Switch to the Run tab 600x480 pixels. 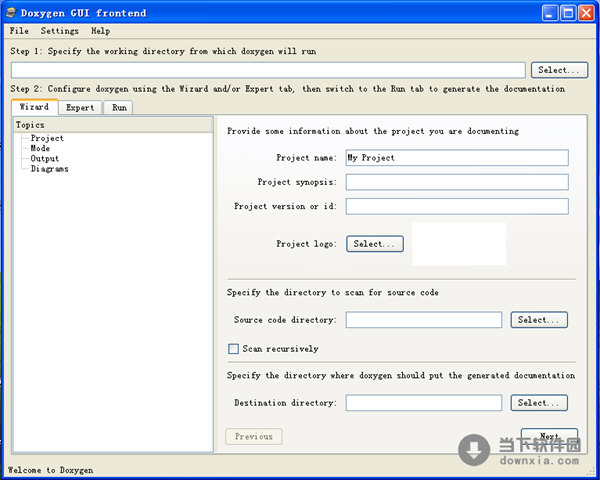point(119,108)
